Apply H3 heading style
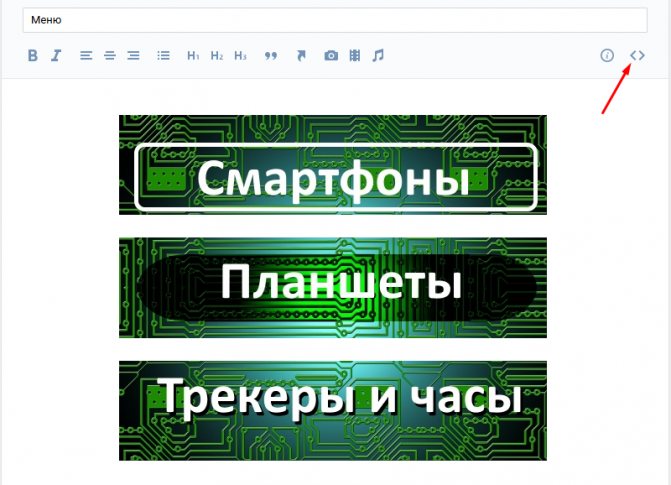This screenshot has height=485, width=671. (x=240, y=56)
